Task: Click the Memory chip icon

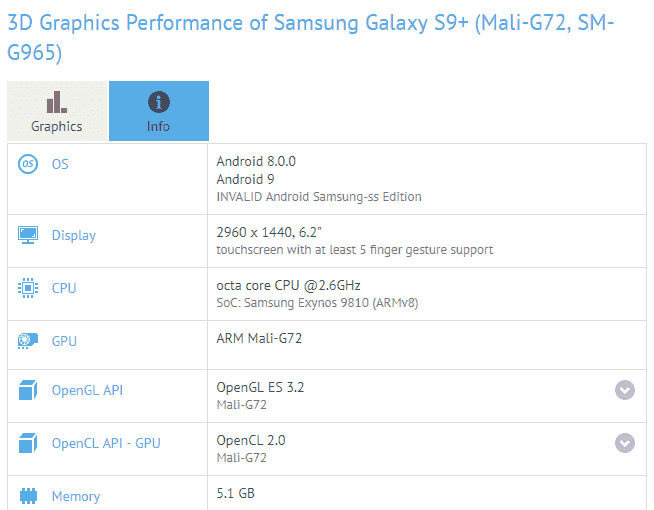Action: [x=27, y=496]
